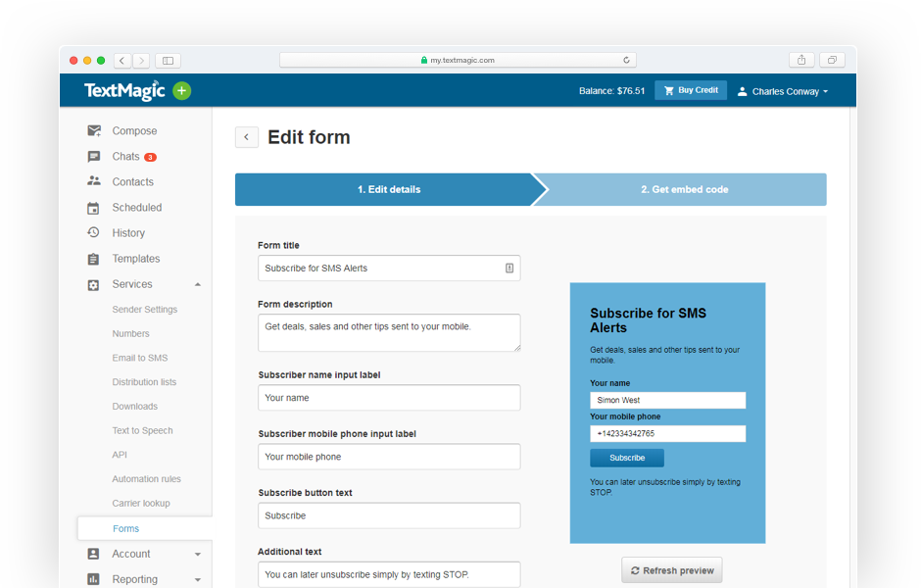Screen dimensions: 921x588
Task: Expand the Account submenu
Action: pyautogui.click(x=199, y=554)
